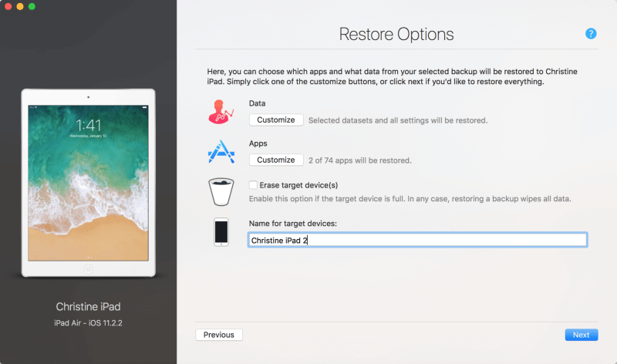Click the trash can erase icon
This screenshot has height=364, width=617.
[x=221, y=191]
